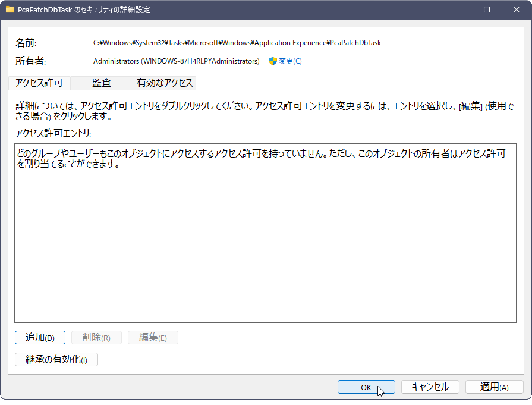Click the folder icon in title bar
Screen dimensions: 532x405
[x=10, y=10]
